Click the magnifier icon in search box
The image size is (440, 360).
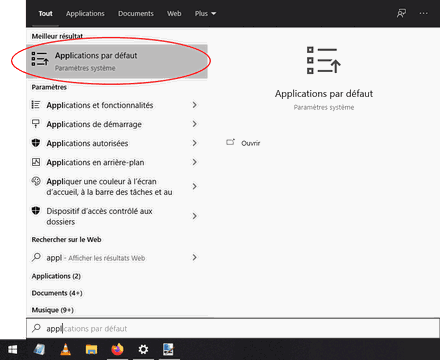click(x=36, y=328)
